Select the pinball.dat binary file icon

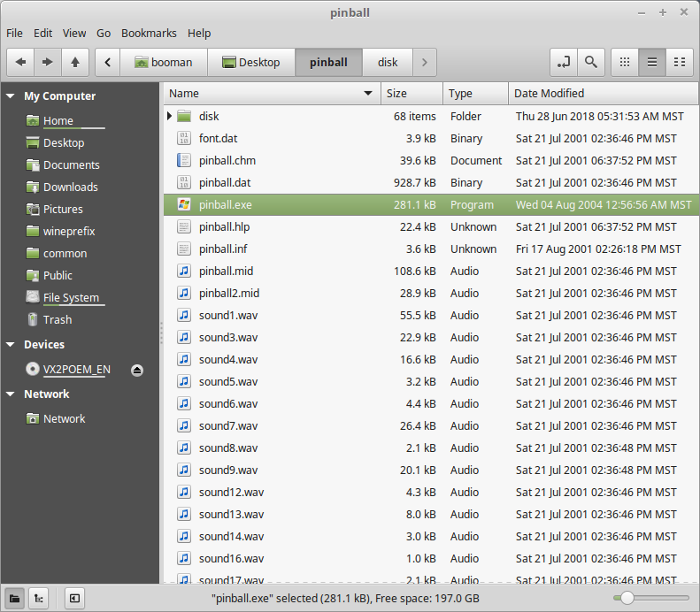(x=184, y=182)
